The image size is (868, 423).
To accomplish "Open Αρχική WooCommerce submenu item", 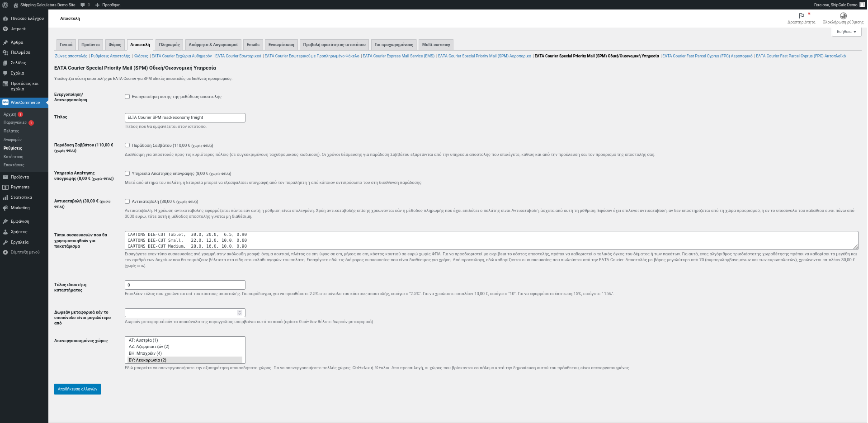I will point(10,114).
